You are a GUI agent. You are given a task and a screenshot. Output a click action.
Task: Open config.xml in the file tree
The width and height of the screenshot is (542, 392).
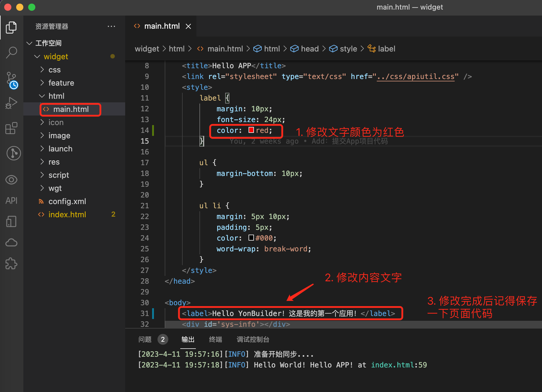pos(67,201)
